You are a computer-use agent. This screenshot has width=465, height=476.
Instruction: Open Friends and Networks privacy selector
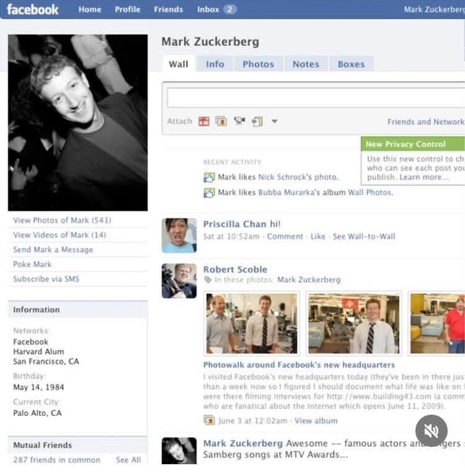pos(426,121)
